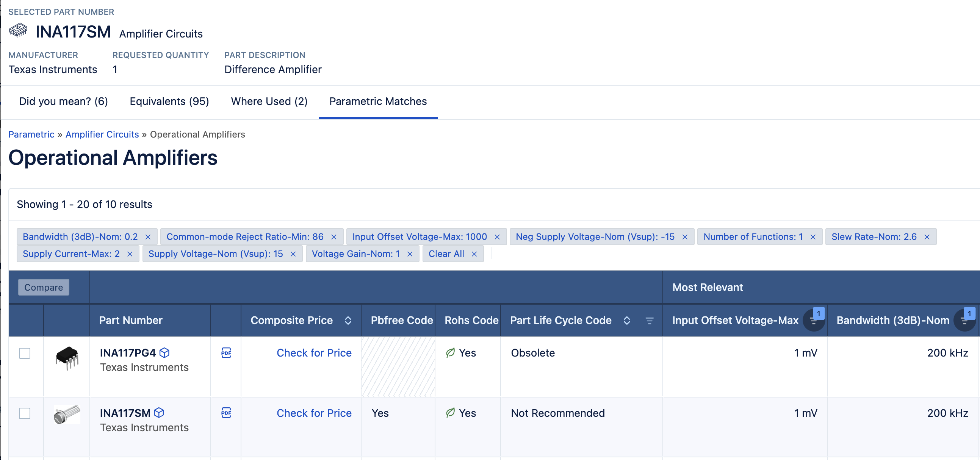
Task: Check the INA117SM row checkbox
Action: click(x=25, y=413)
